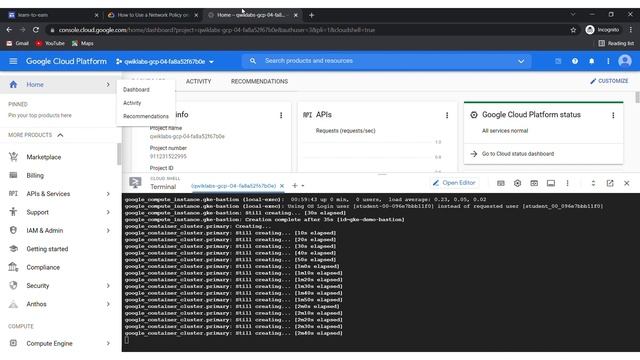Image resolution: width=640 pixels, height=360 pixels.
Task: Open the Cloud Shell activation icon in header
Action: [x=558, y=61]
